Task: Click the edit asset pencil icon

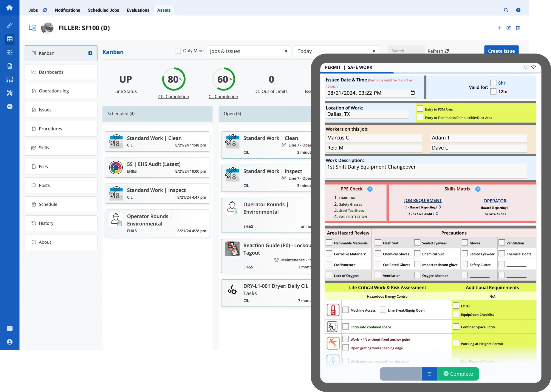Action: click(x=508, y=28)
